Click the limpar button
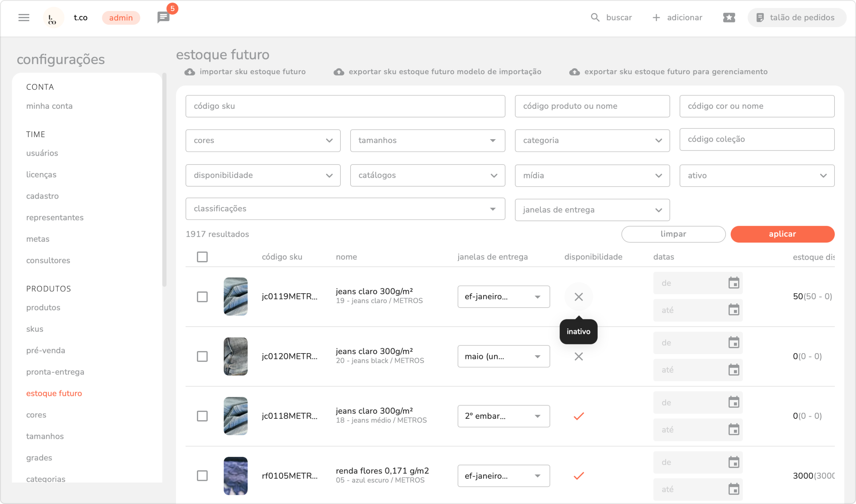The height and width of the screenshot is (504, 856). [x=673, y=234]
